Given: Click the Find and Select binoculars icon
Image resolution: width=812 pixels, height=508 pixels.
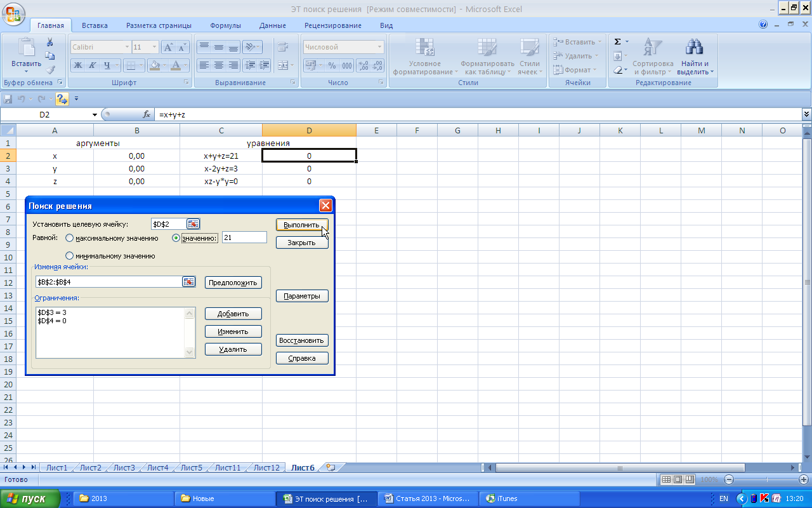Looking at the screenshot, I should tap(695, 47).
